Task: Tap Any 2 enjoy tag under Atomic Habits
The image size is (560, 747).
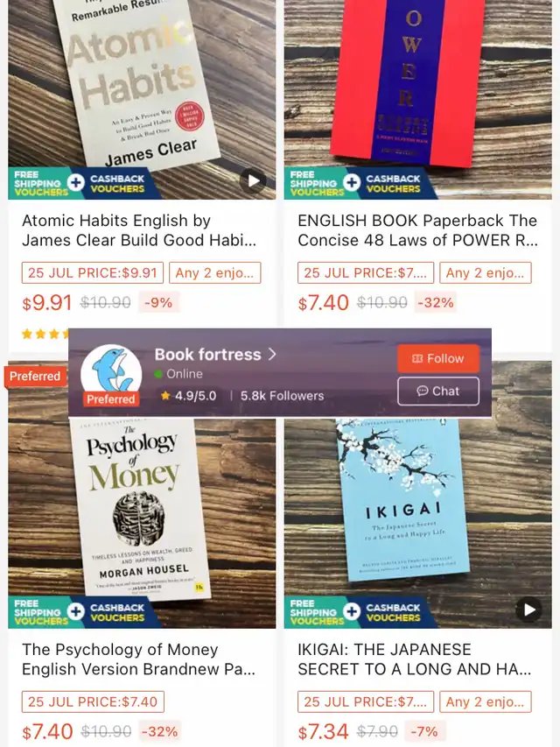Action: [x=214, y=272]
